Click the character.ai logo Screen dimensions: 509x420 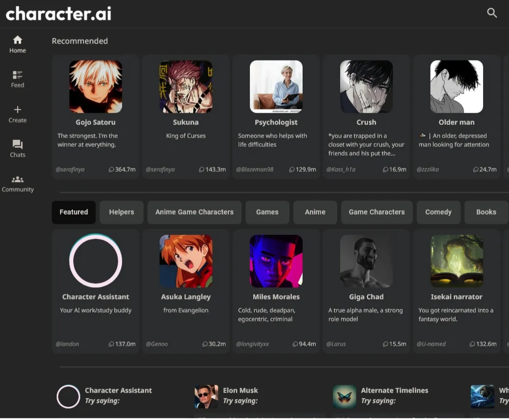[59, 13]
